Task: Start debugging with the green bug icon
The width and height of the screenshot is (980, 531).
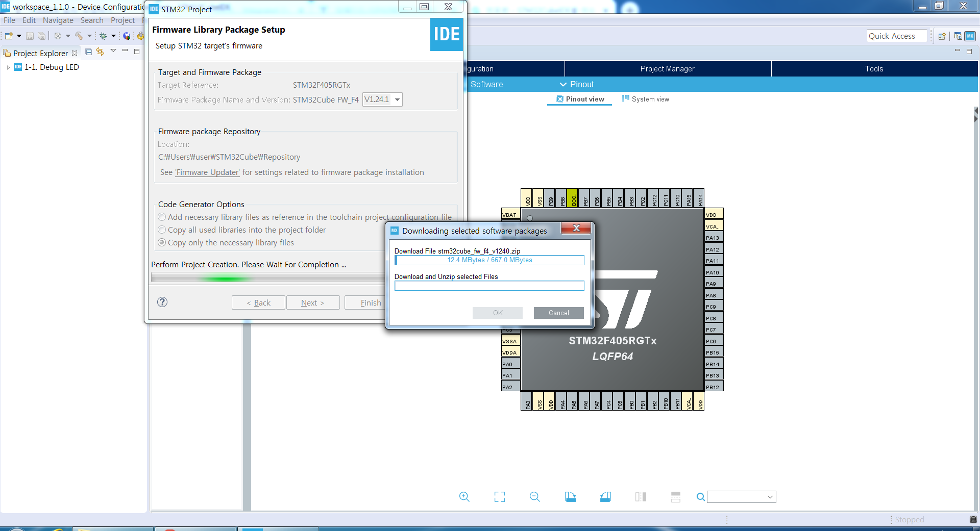Action: (x=103, y=36)
